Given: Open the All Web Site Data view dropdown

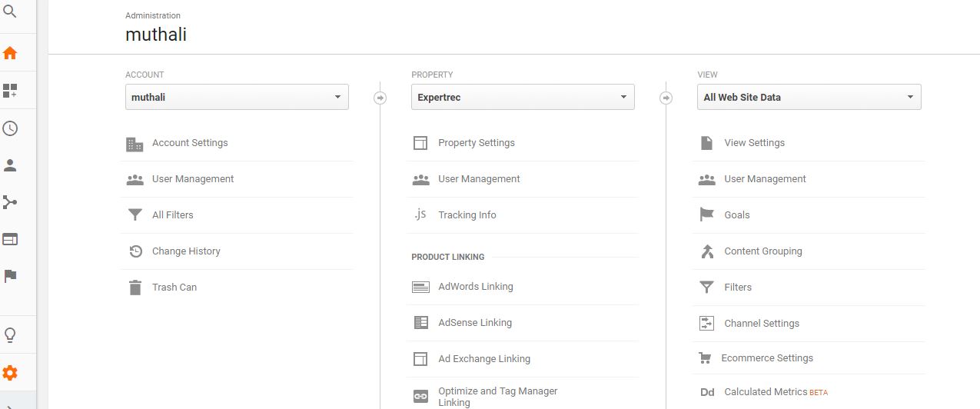Looking at the screenshot, I should 809,97.
